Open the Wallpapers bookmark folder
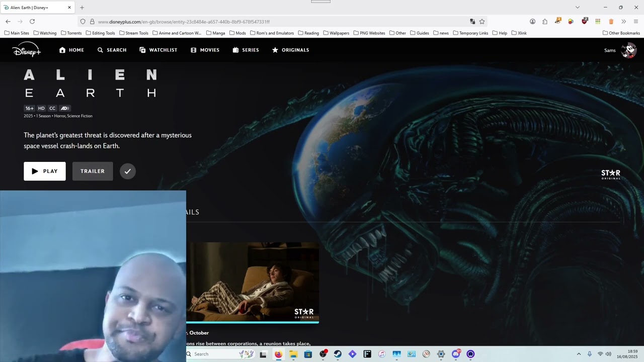 tap(336, 33)
